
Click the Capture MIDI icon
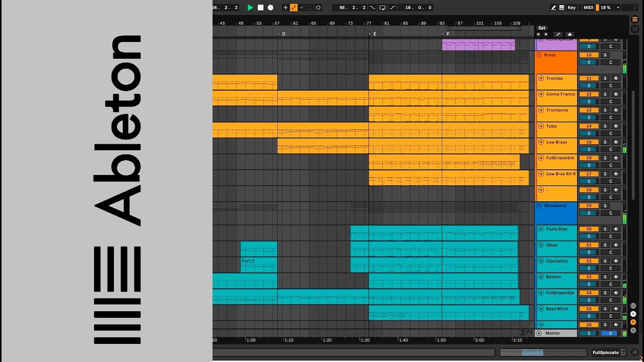click(x=310, y=8)
